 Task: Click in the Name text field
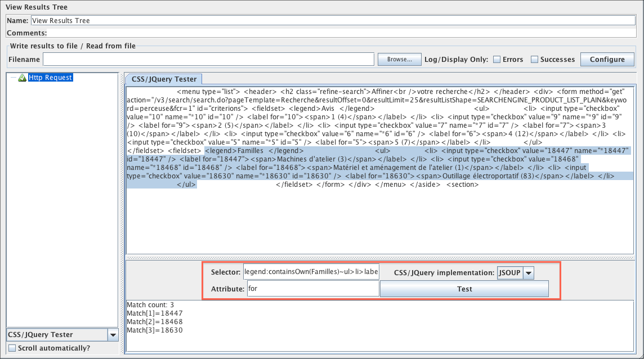332,21
